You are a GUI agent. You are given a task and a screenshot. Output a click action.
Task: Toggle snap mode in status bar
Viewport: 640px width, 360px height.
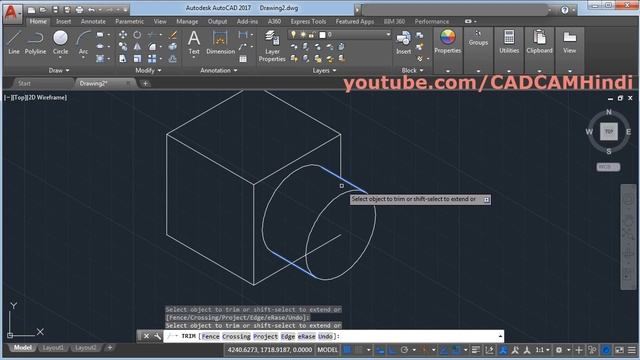click(359, 350)
